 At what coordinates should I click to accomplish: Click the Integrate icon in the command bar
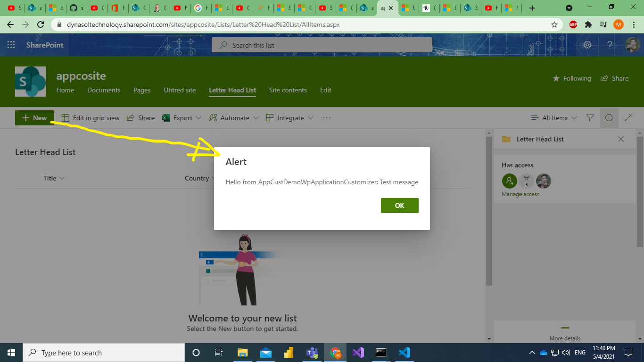[x=269, y=117]
